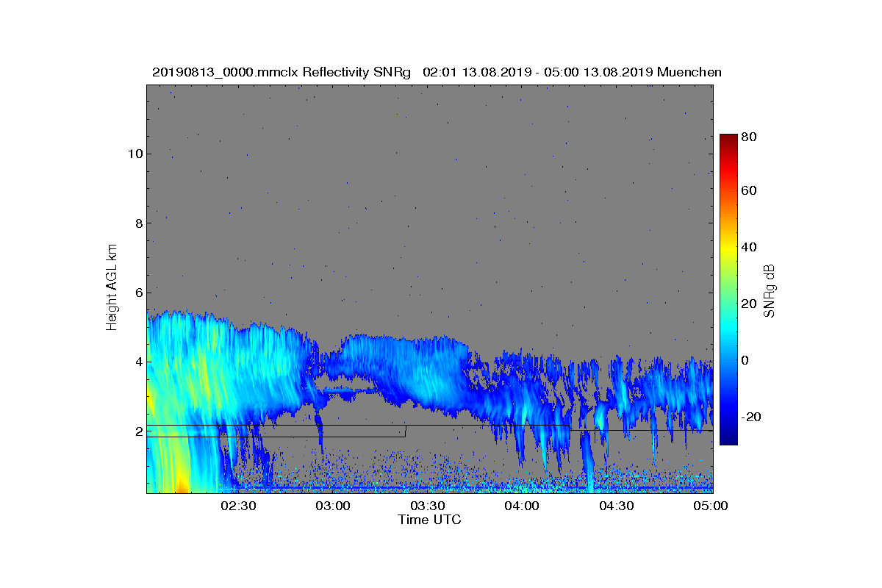This screenshot has height=588, width=882.
Task: Click the height axis tick label '4'
Action: click(x=138, y=362)
